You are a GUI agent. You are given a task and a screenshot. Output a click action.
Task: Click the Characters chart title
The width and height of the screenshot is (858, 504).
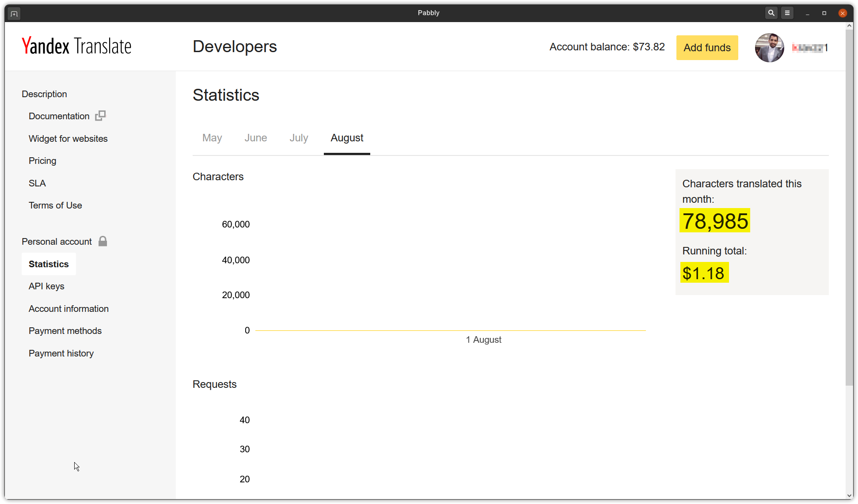(218, 177)
